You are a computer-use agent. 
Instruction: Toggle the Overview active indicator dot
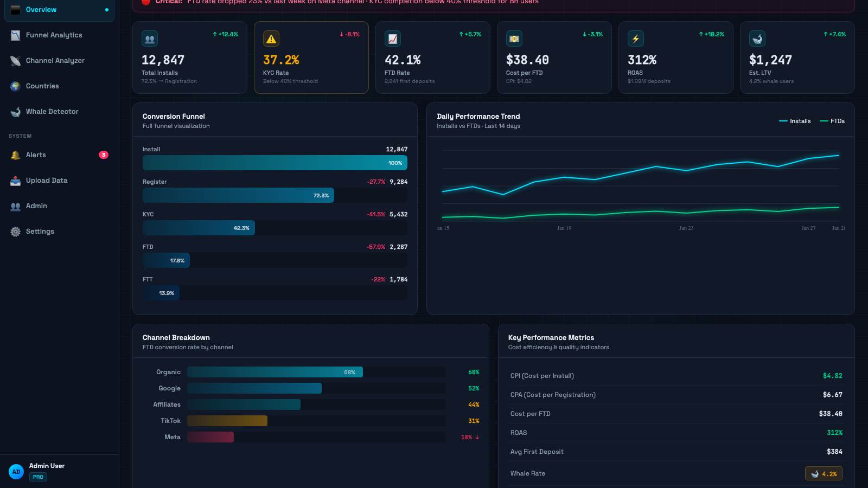107,9
